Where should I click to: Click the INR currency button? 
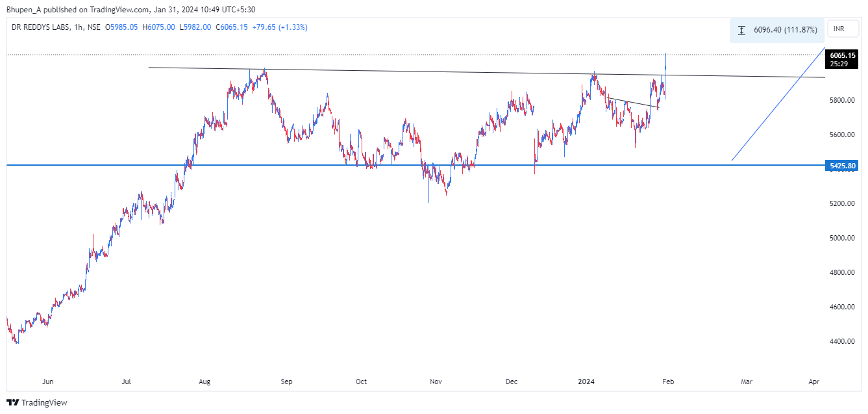843,29
